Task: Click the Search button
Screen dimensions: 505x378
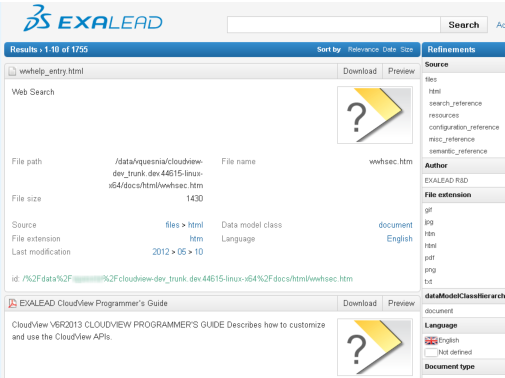Action: coord(464,25)
